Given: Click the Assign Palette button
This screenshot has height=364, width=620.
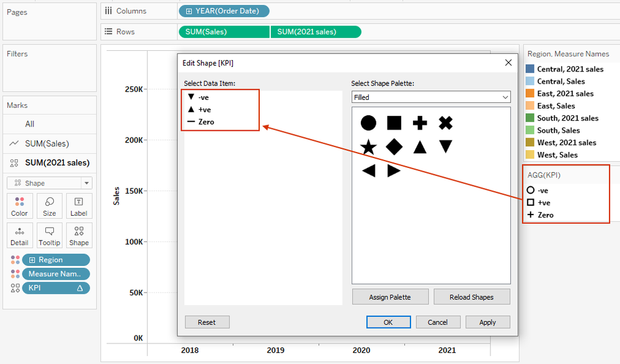Looking at the screenshot, I should (x=390, y=296).
